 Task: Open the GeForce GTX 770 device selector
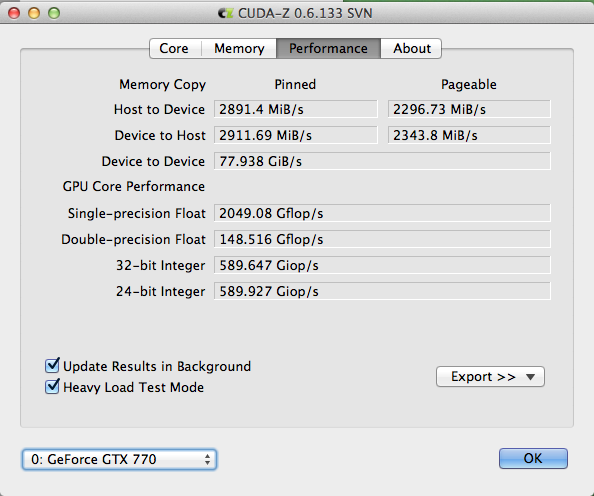(119, 459)
